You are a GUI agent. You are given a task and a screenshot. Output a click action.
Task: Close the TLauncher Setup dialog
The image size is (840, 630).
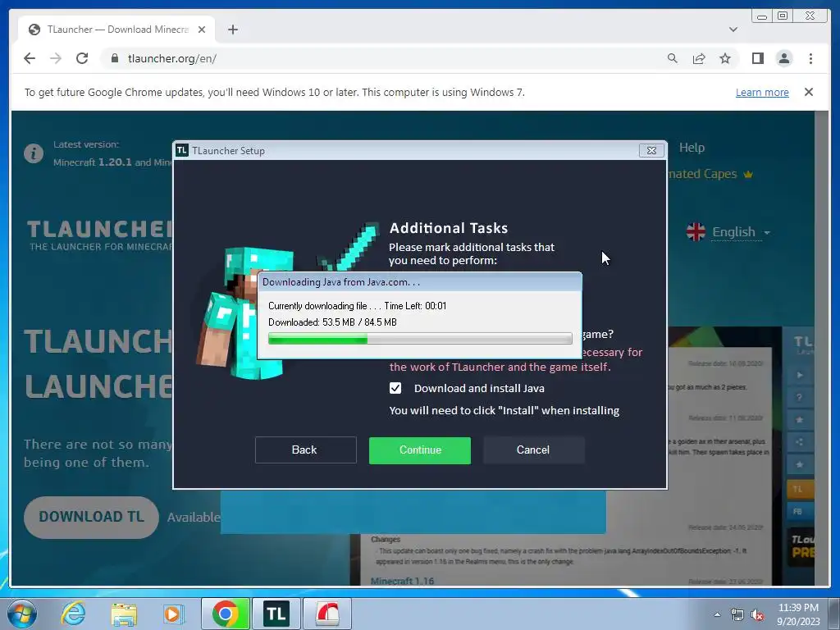[651, 151]
